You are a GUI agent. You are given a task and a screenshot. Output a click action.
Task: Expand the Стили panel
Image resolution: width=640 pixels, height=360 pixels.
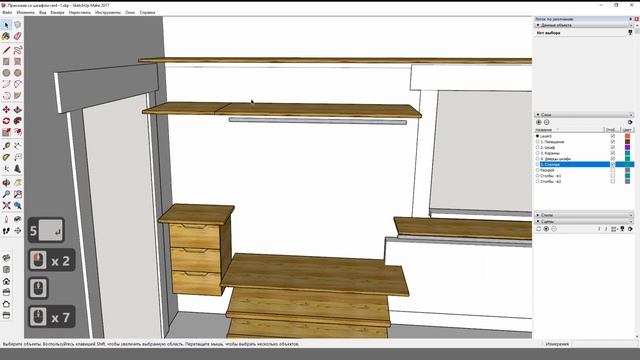[538, 215]
